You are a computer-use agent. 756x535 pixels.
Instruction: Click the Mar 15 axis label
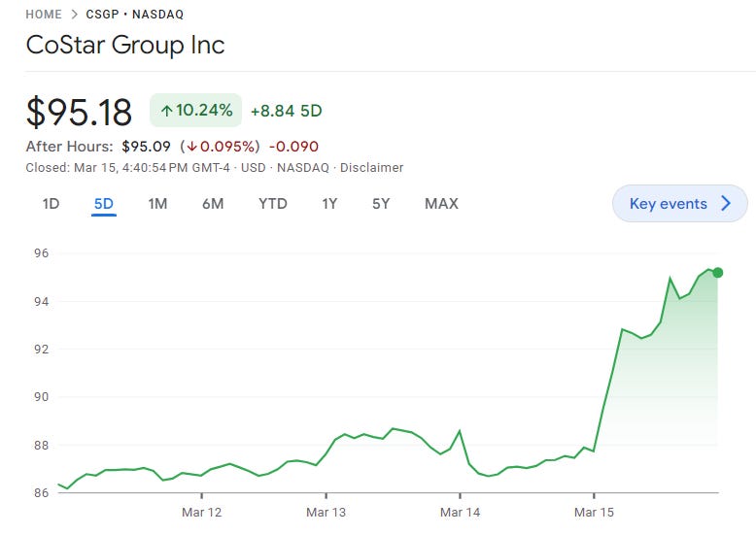click(x=594, y=513)
